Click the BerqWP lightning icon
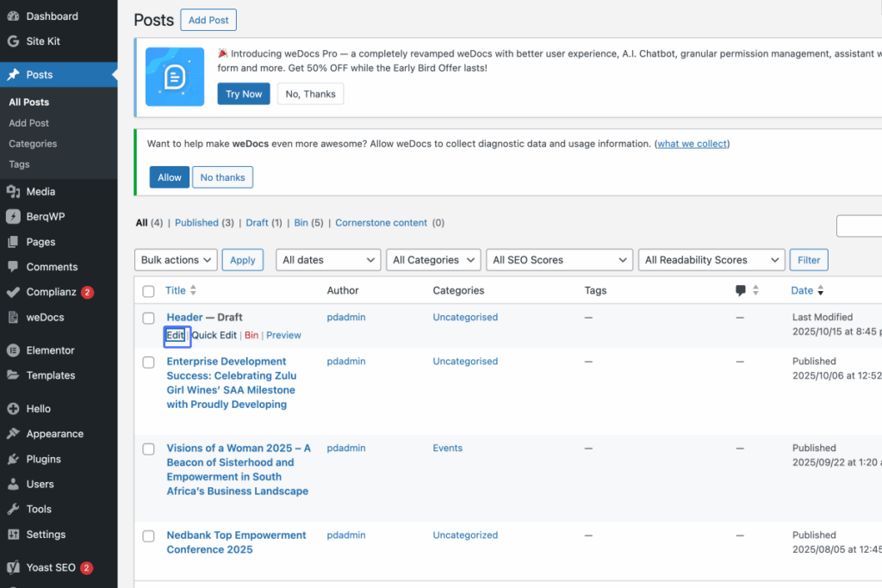This screenshot has width=882, height=588. (13, 216)
